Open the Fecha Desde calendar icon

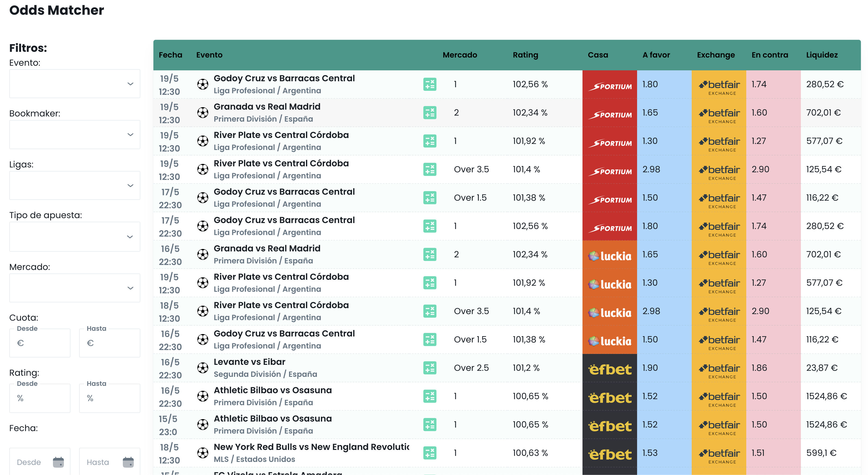(x=58, y=462)
